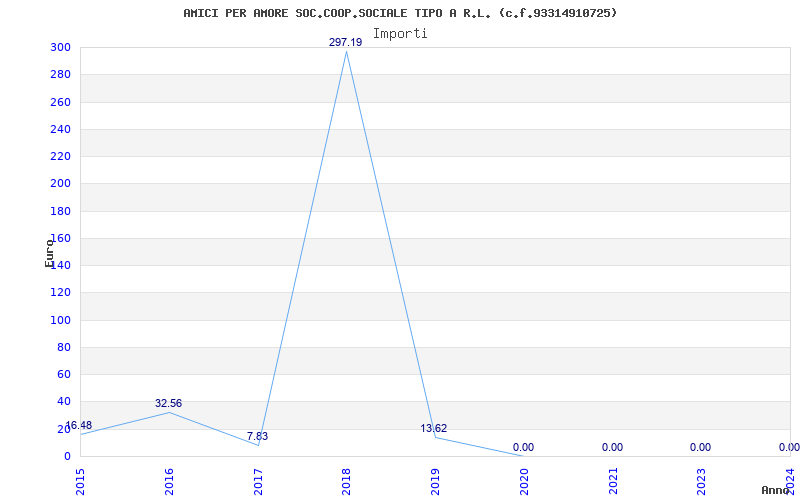Viewport: 800px width, 500px height.
Task: Click the 7.83 data label
Action: click(x=257, y=436)
